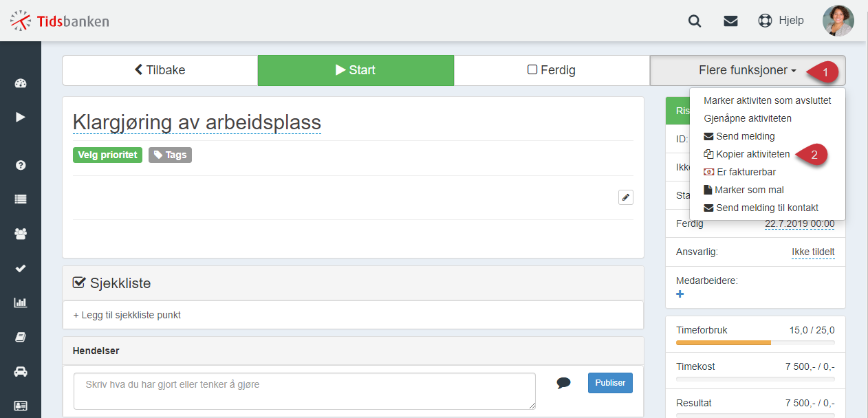Open the search magnifier icon
This screenshot has height=418, width=868.
(x=695, y=21)
